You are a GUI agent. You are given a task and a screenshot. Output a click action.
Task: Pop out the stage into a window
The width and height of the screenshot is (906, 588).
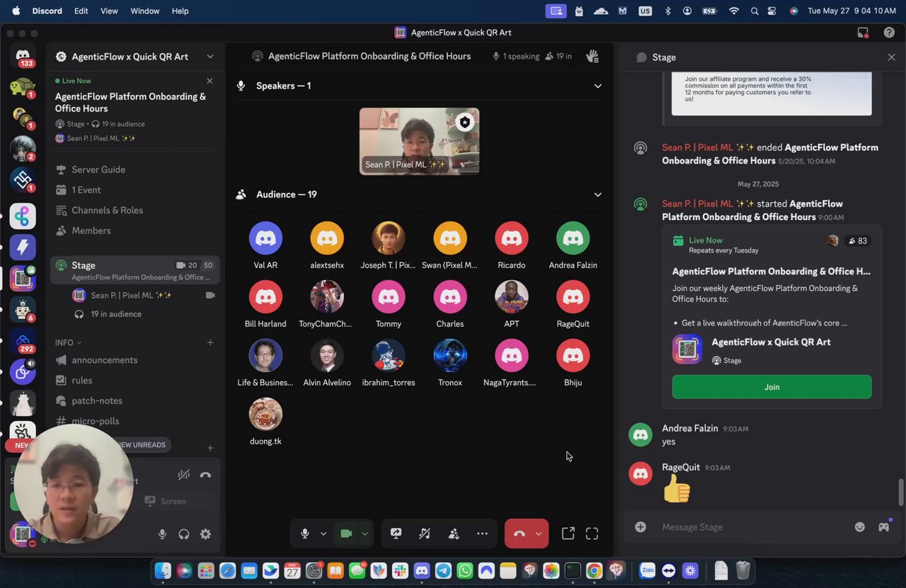568,534
